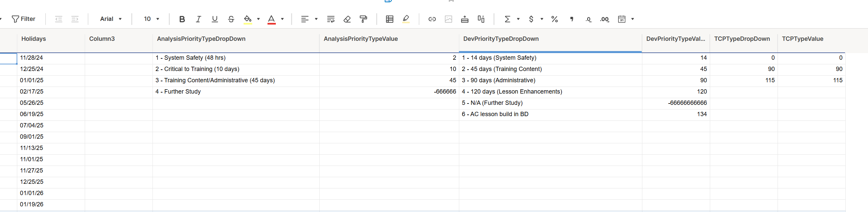
Task: Expand the currency format arrow
Action: coord(542,19)
